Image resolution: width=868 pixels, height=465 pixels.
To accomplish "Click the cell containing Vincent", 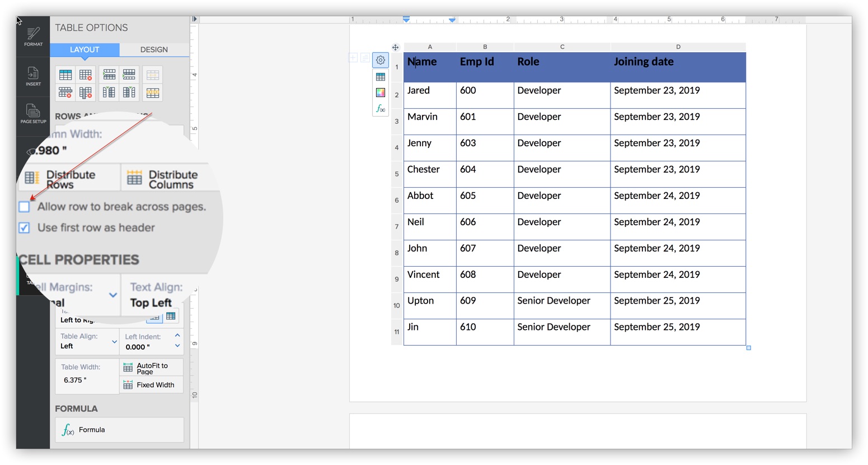I will pyautogui.click(x=430, y=280).
